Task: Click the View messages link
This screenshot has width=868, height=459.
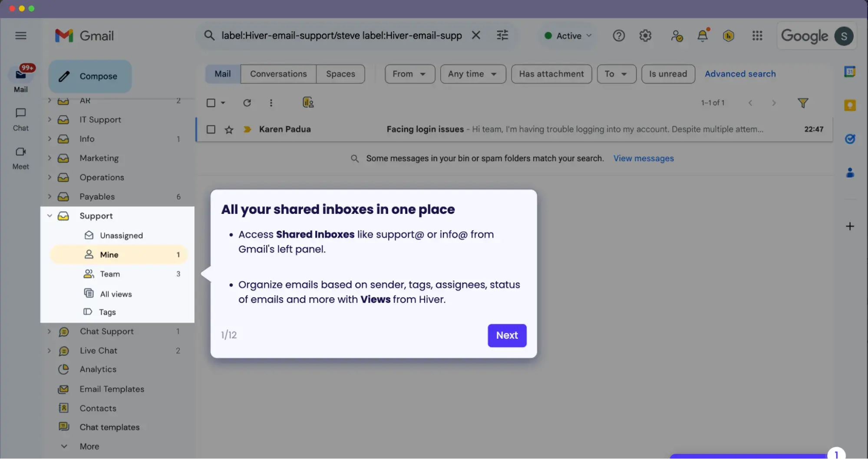Action: click(643, 158)
